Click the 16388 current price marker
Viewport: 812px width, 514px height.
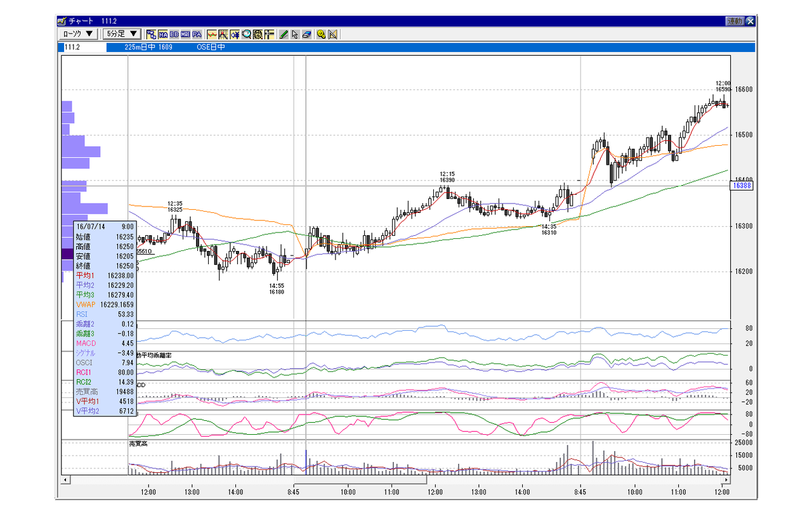coord(742,186)
